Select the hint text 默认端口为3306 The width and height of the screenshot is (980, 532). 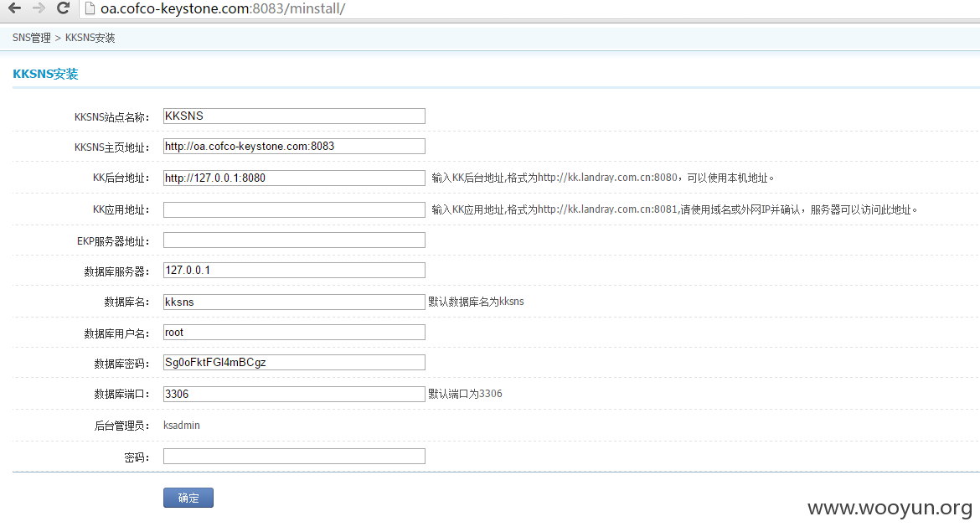[x=465, y=394]
